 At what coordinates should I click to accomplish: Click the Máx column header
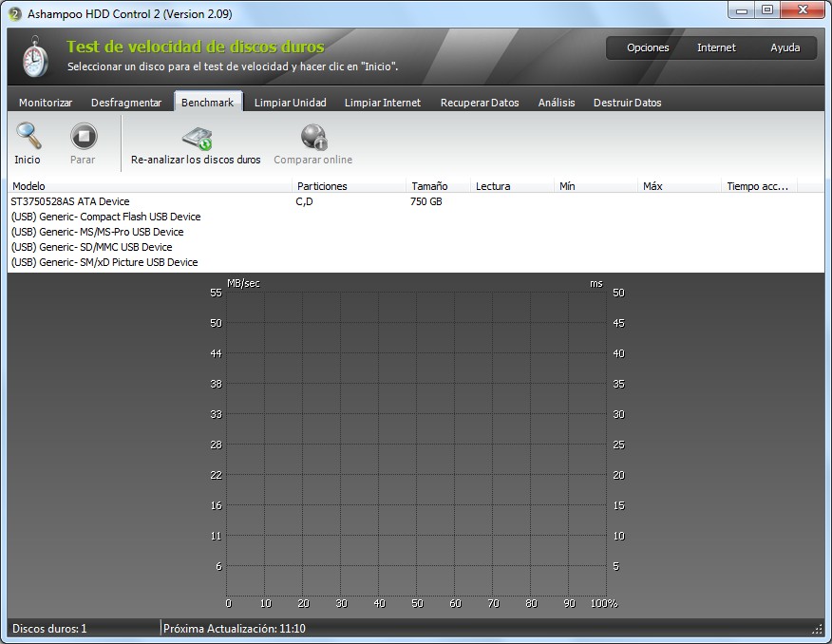tap(679, 186)
